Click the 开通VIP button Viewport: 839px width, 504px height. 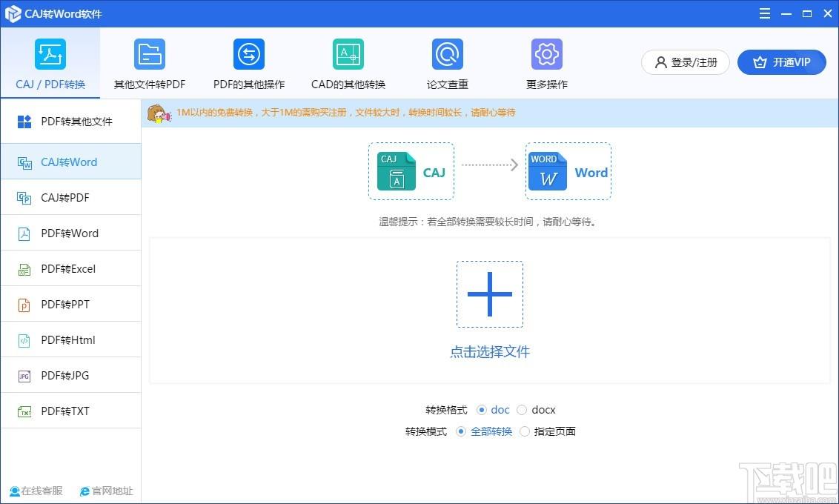pos(782,62)
